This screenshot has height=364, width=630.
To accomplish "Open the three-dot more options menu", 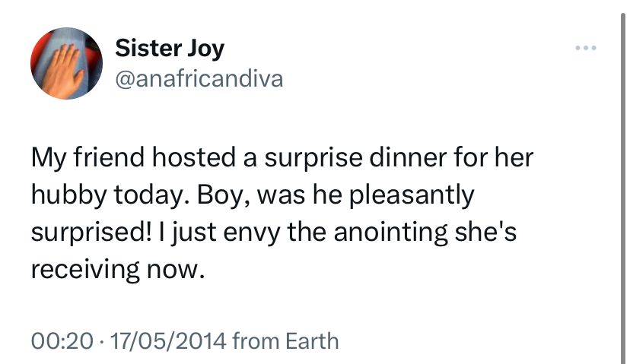I will pos(585,48).
